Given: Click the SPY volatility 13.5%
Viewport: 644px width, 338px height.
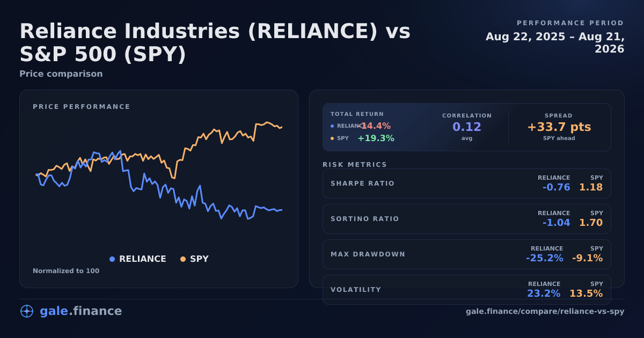Looking at the screenshot, I should (586, 294).
